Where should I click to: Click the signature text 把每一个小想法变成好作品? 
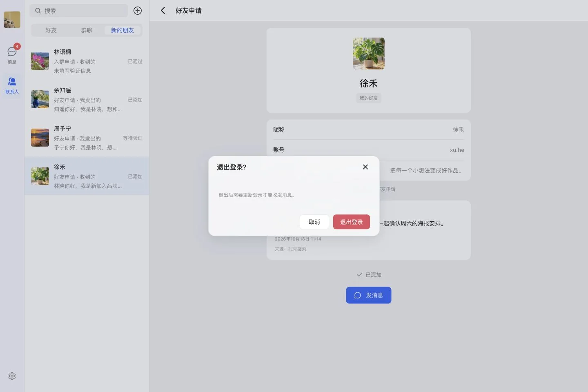(427, 170)
